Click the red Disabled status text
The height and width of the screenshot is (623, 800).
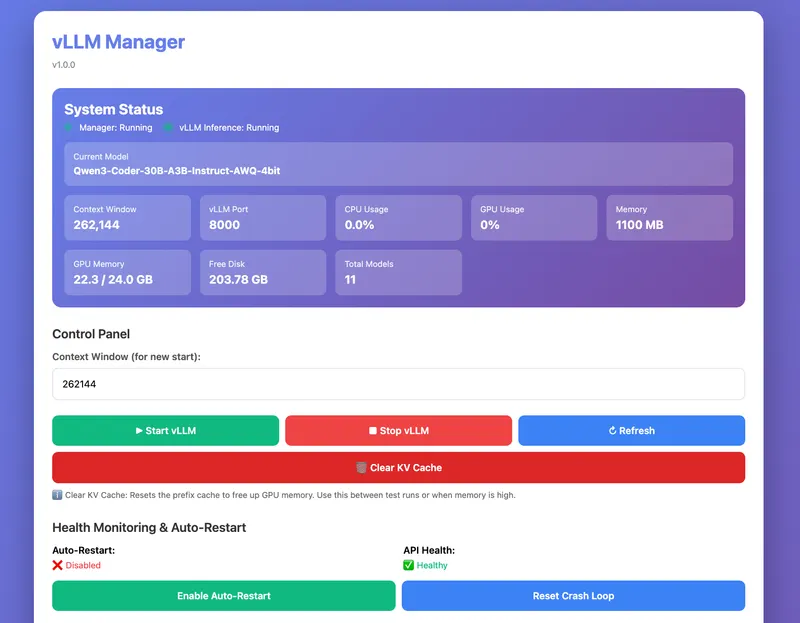point(83,565)
